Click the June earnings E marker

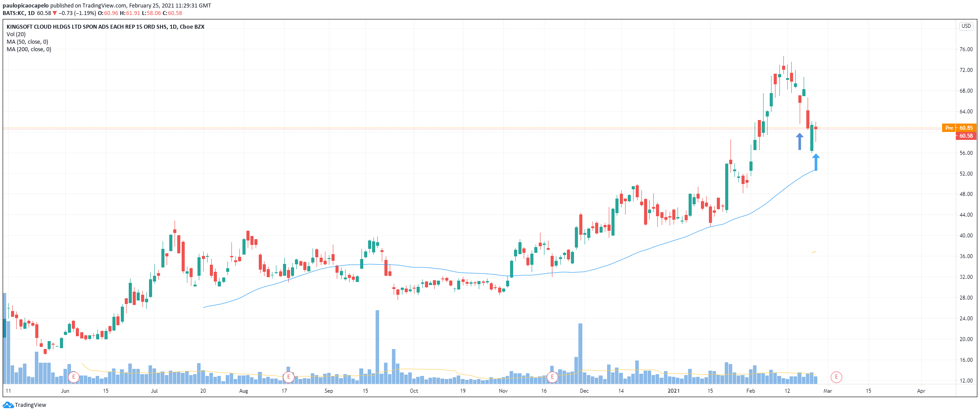74,377
